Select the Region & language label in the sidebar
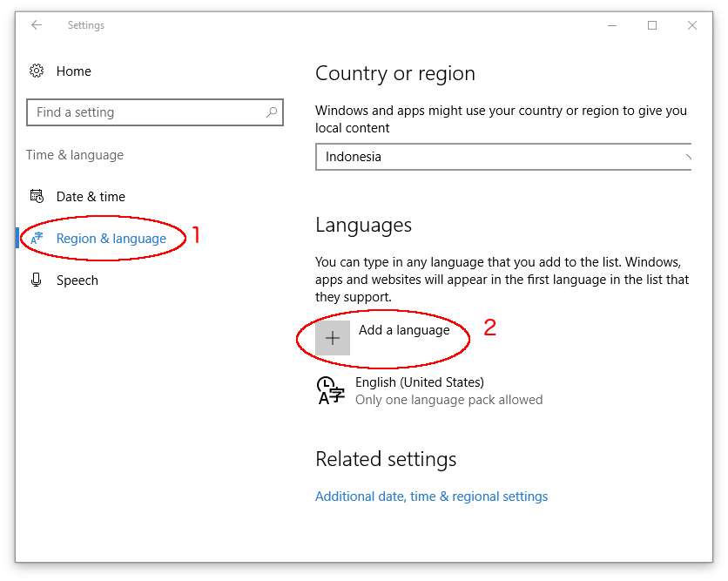728x581 pixels. tap(111, 239)
